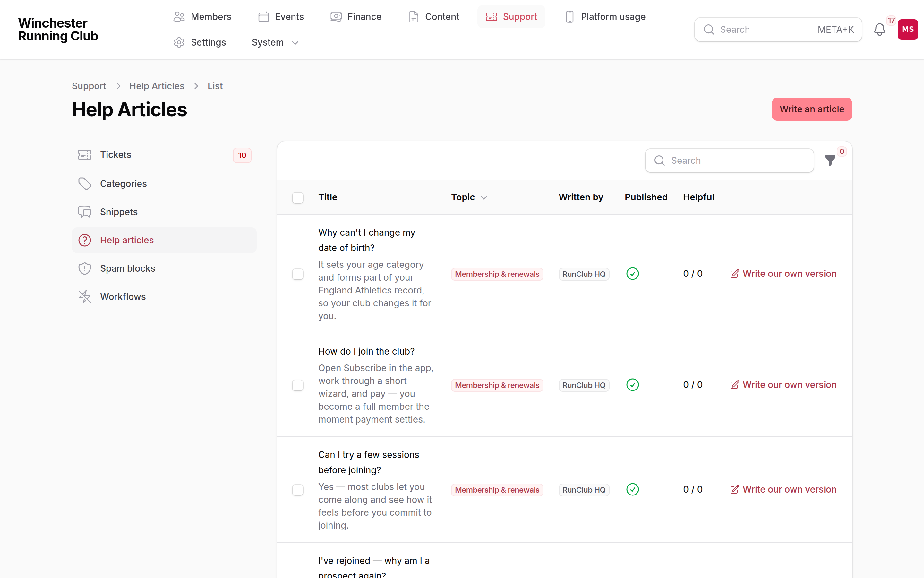Click the Workflows bolt icon
Image resolution: width=924 pixels, height=578 pixels.
tap(84, 297)
